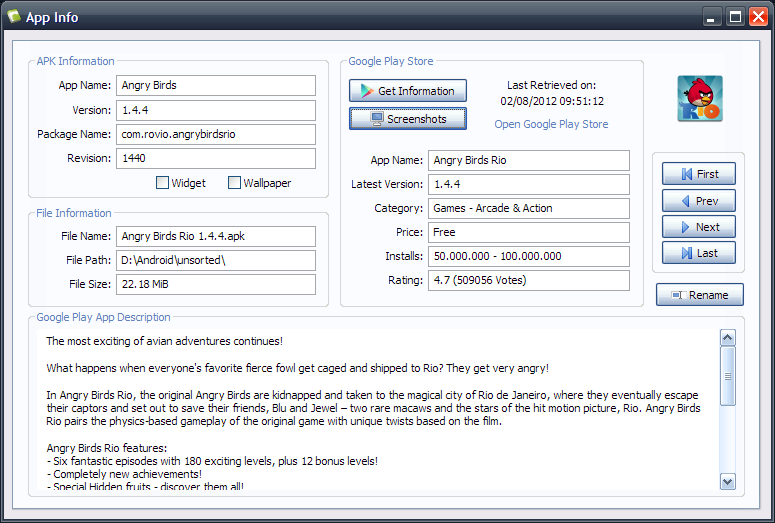Go to the First app record

tap(699, 174)
